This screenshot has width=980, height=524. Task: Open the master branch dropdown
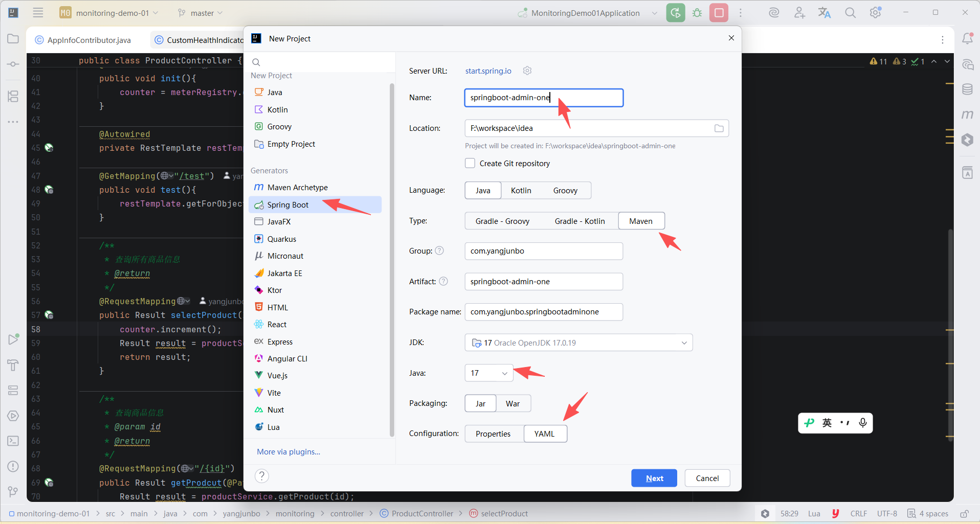[199, 13]
